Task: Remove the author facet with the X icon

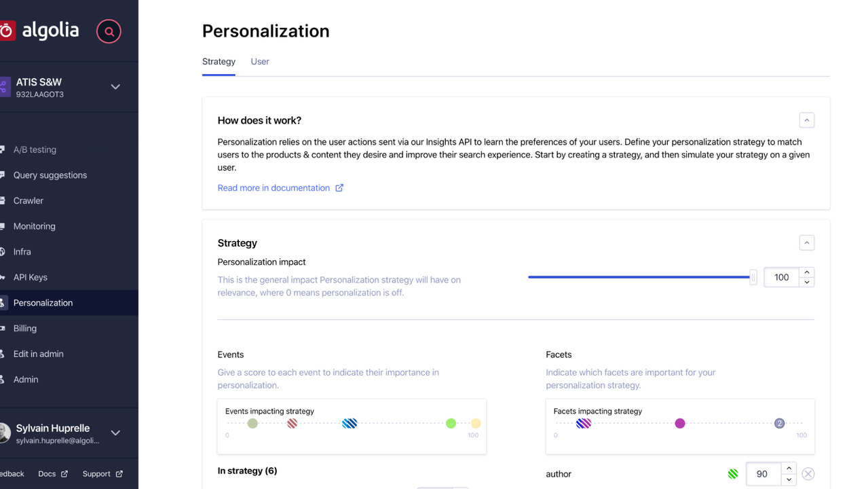Action: 808,474
